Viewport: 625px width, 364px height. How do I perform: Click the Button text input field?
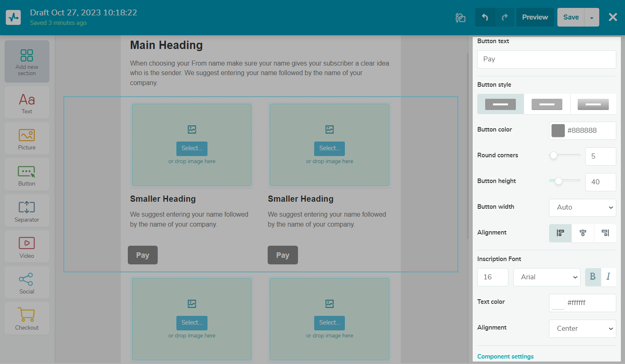[x=546, y=59]
